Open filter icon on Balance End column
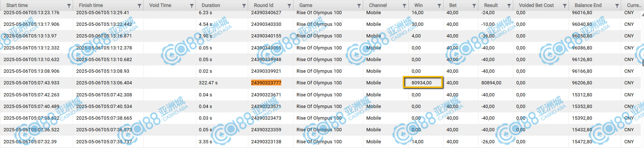 (617, 5)
